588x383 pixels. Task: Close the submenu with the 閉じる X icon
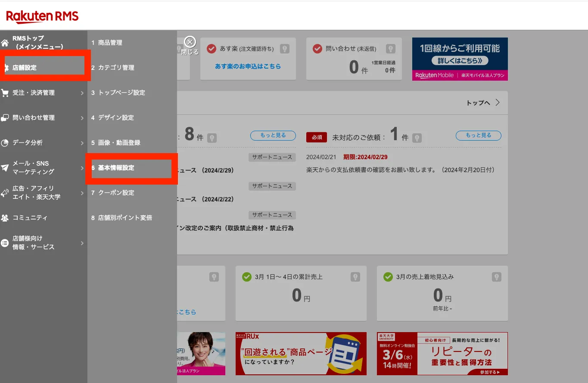190,42
